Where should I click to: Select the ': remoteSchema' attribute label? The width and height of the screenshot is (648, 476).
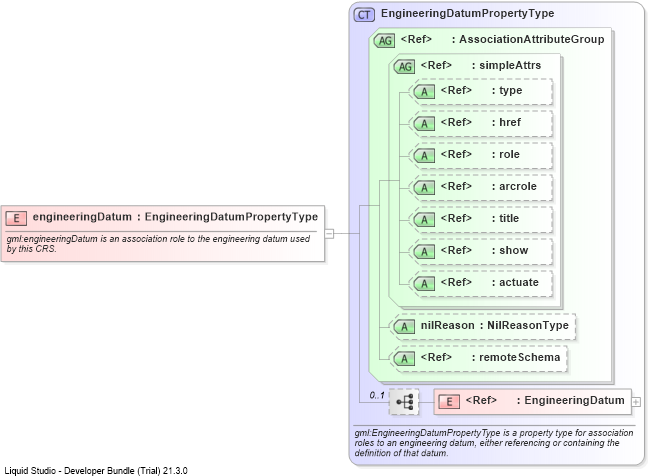516,357
